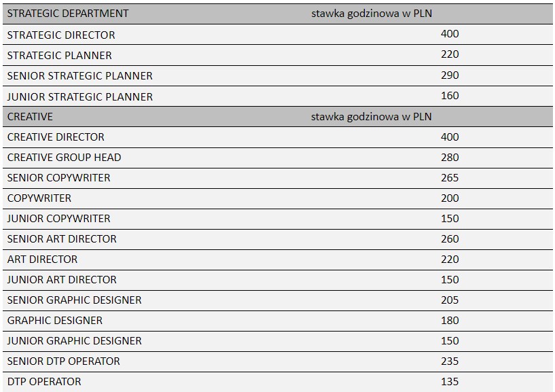Image resolution: width=555 pixels, height=392 pixels.
Task: Select the SENIOR GRAPHIC DESIGNER label
Action: click(74, 300)
